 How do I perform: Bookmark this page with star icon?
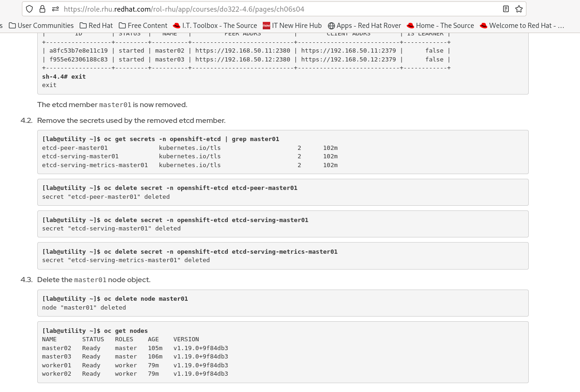(519, 9)
